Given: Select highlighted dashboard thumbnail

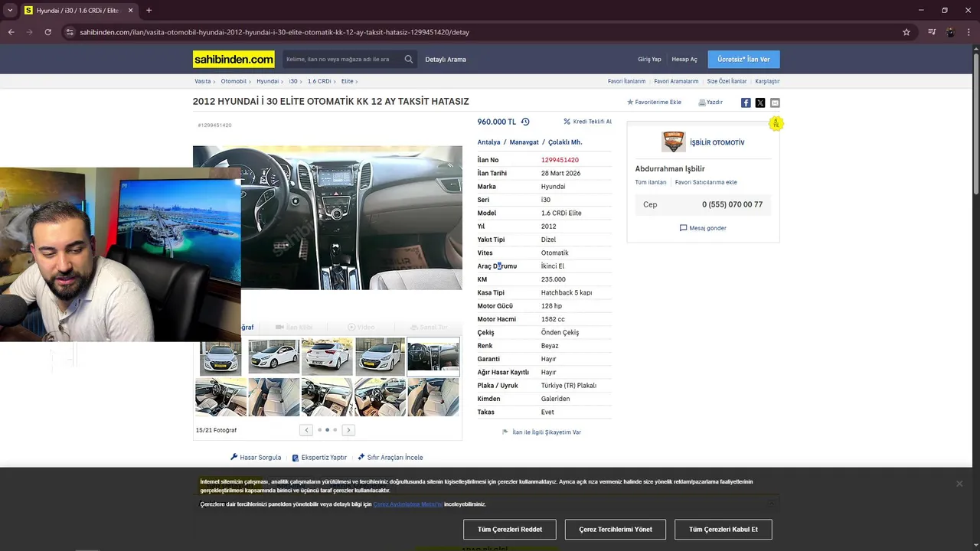Looking at the screenshot, I should (x=433, y=356).
